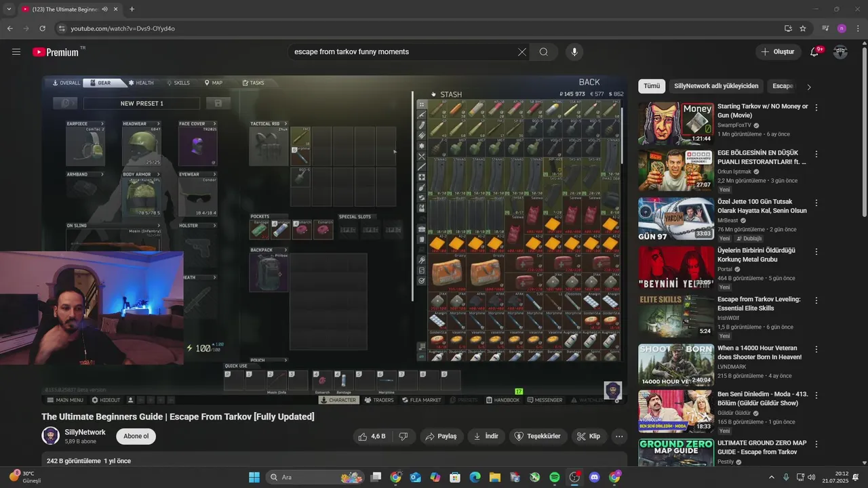Click the install app icon in address bar
Viewport: 868px width, 488px height.
tap(788, 28)
